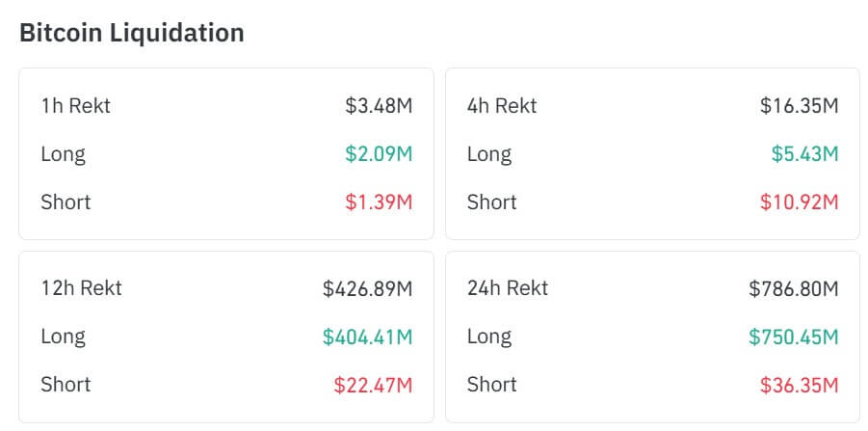
Task: Click the 12h Rekt total $426.89M
Action: (x=368, y=287)
